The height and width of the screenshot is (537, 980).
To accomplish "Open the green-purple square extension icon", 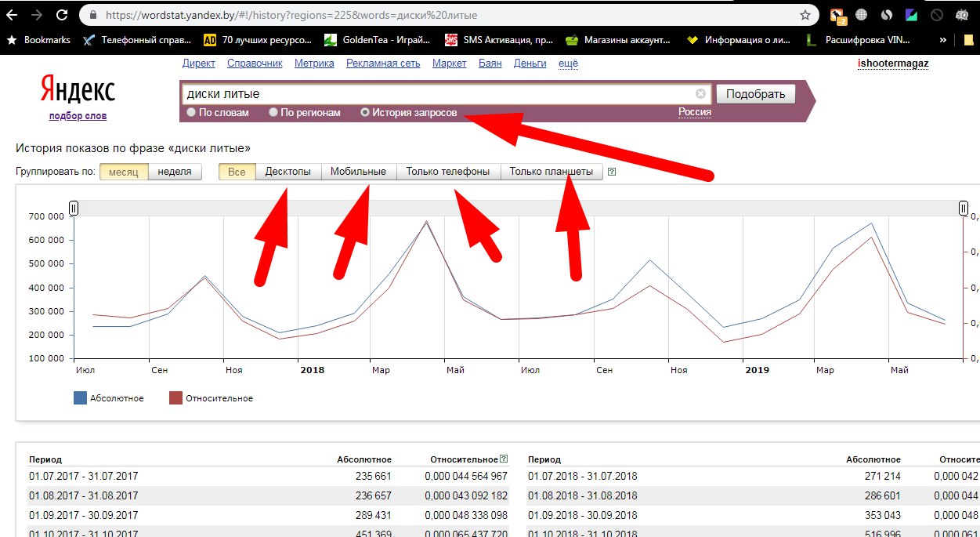I will 912,15.
